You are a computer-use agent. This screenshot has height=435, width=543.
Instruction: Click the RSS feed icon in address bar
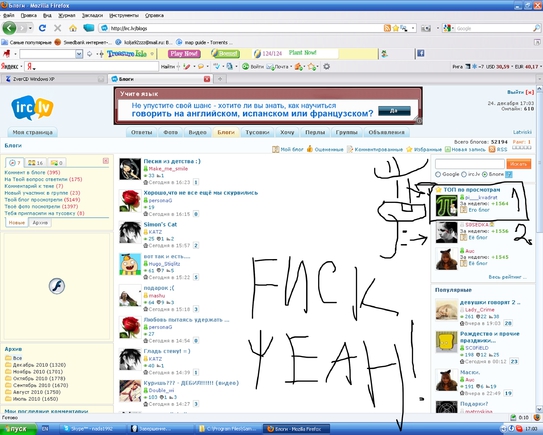[388, 28]
